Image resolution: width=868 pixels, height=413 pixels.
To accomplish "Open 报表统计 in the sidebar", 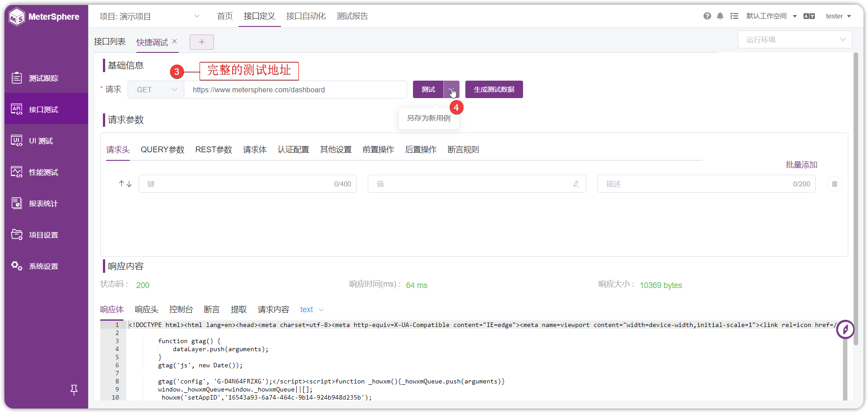I will [46, 203].
